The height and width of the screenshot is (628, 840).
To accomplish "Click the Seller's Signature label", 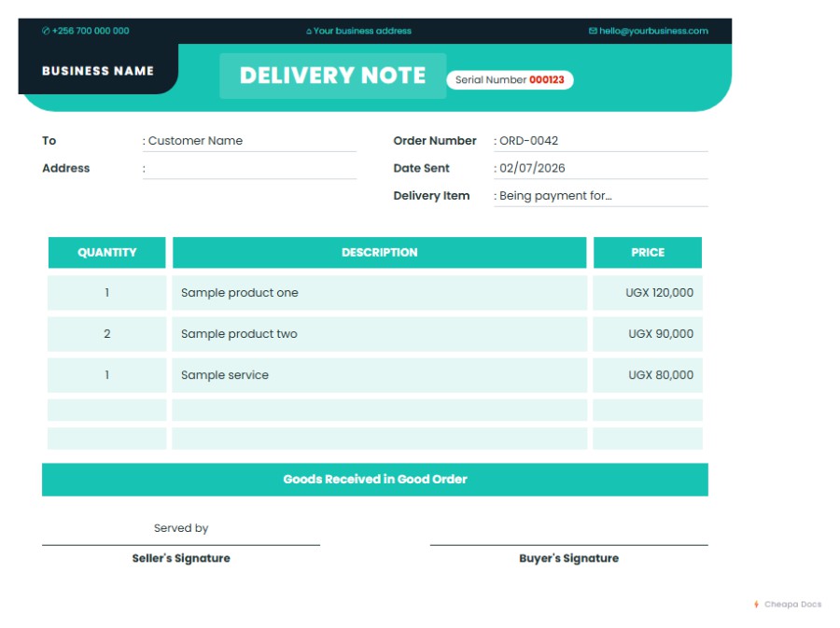I will 181,558.
